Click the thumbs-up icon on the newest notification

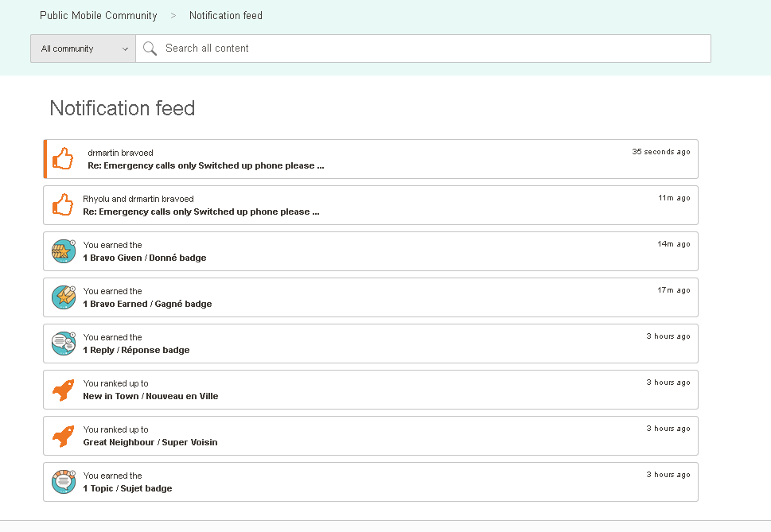(x=63, y=159)
